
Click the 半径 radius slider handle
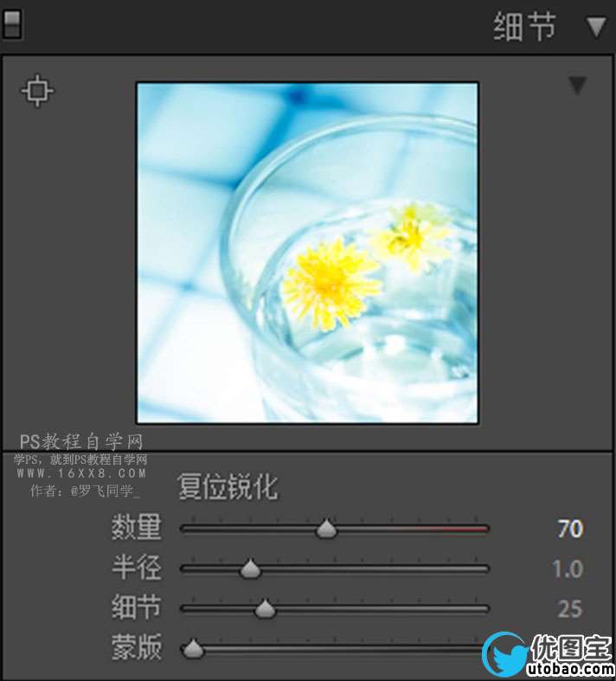point(250,569)
